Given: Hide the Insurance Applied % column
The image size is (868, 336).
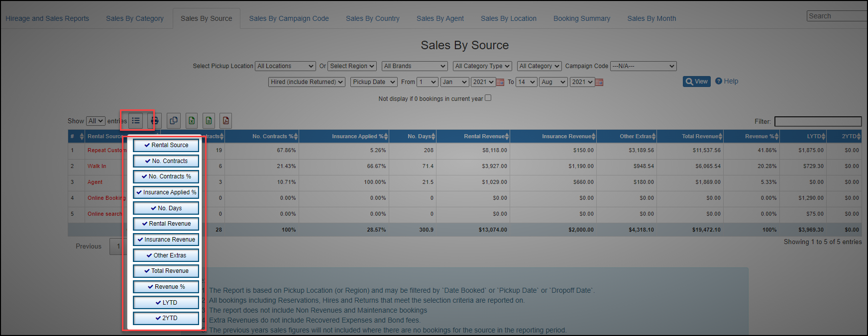Looking at the screenshot, I should coord(166,192).
